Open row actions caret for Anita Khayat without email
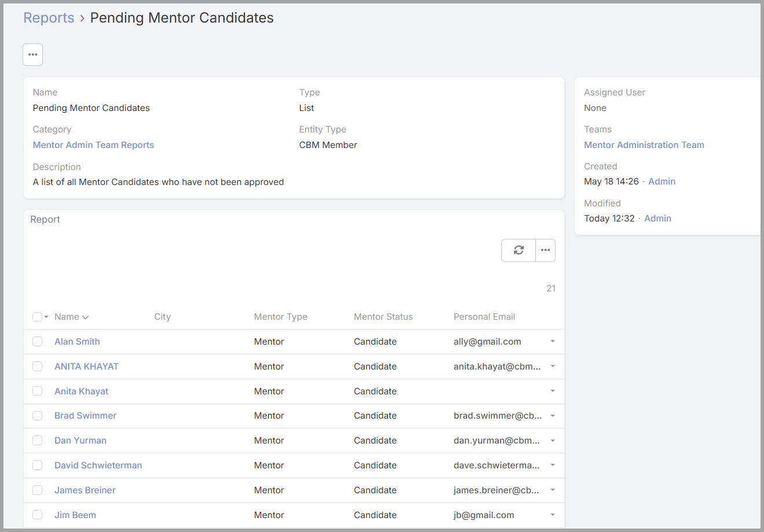The height and width of the screenshot is (532, 764). click(x=553, y=391)
